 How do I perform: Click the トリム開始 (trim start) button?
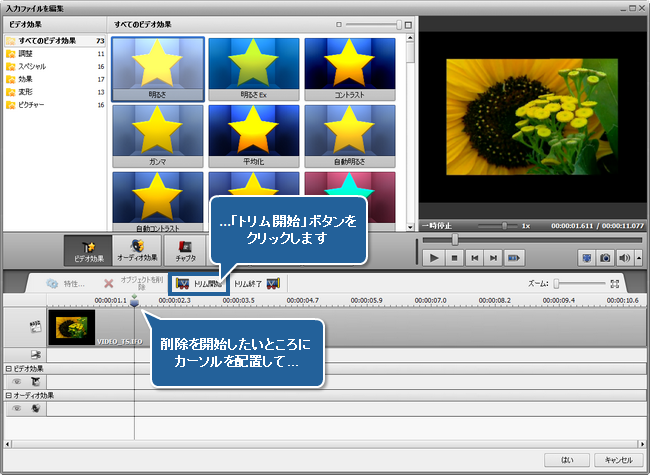198,284
